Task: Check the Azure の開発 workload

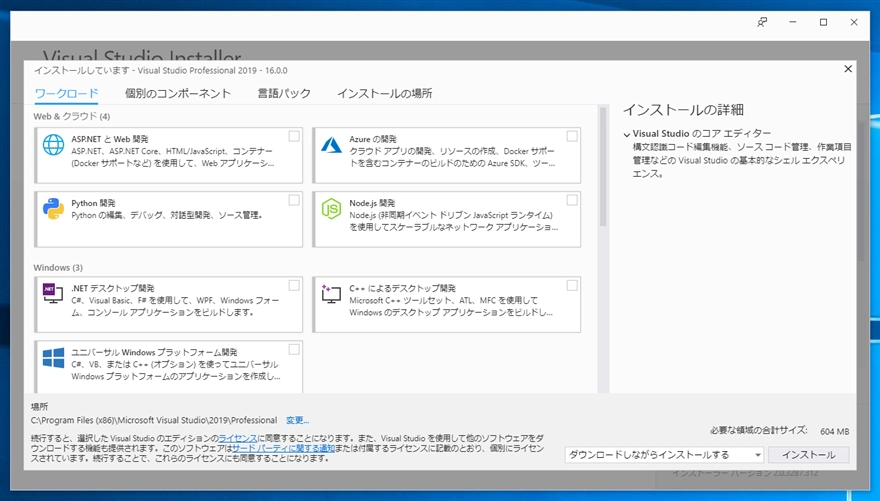Action: point(572,136)
